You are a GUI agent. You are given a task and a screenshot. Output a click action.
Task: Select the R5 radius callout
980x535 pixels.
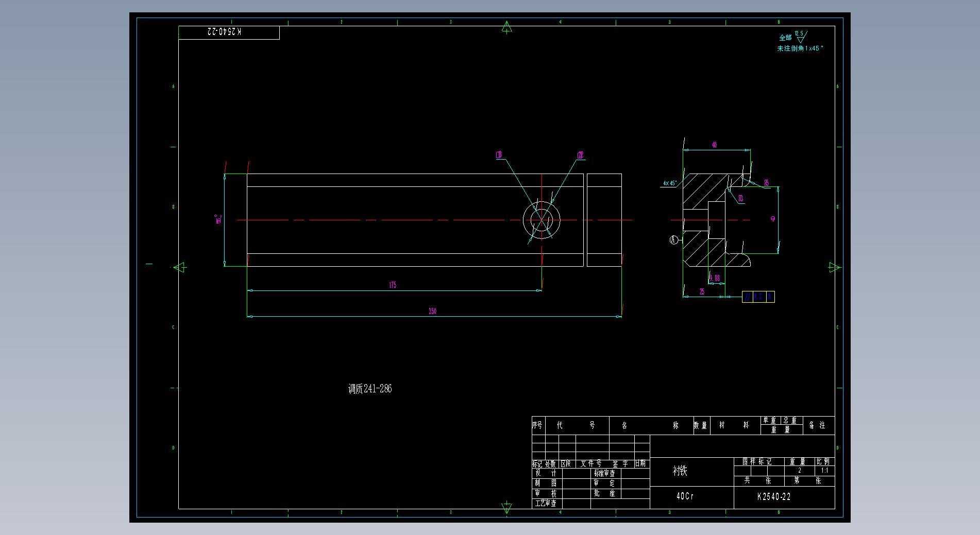[767, 183]
